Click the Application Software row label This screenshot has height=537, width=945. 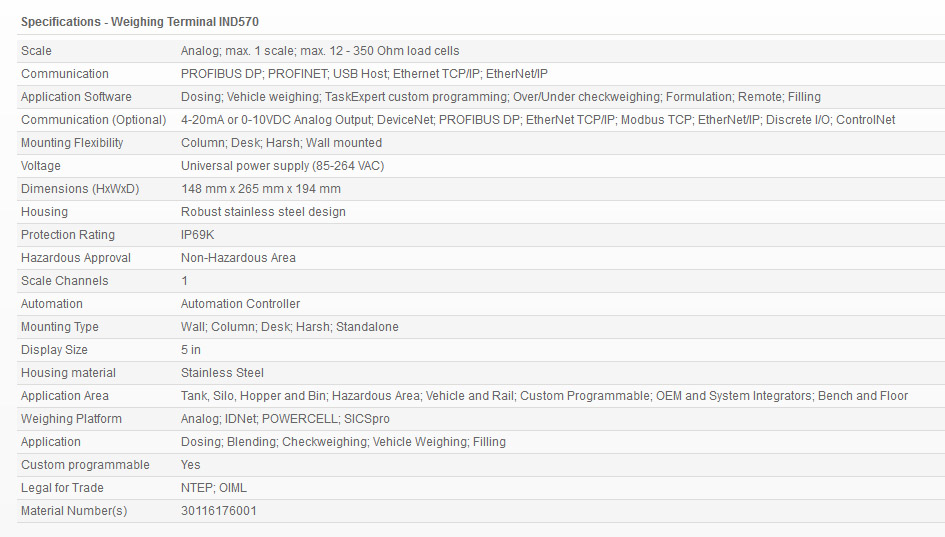[76, 97]
